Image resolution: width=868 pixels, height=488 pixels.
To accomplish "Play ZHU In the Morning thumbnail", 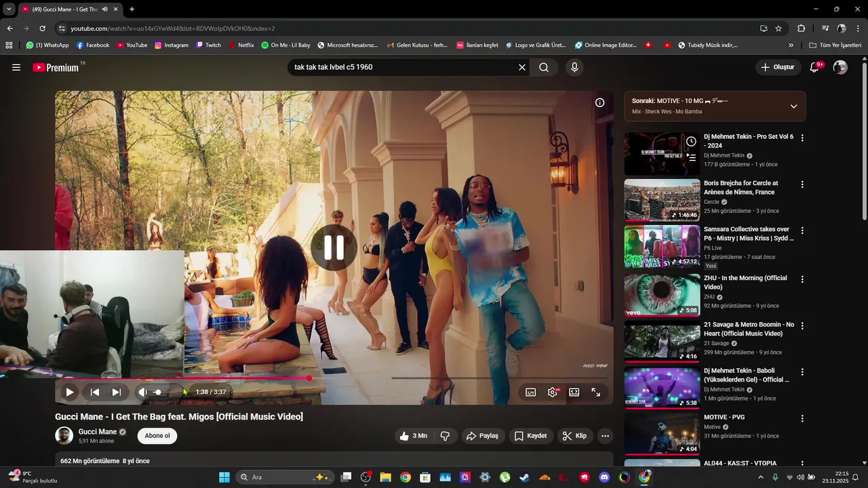I will coord(662,295).
